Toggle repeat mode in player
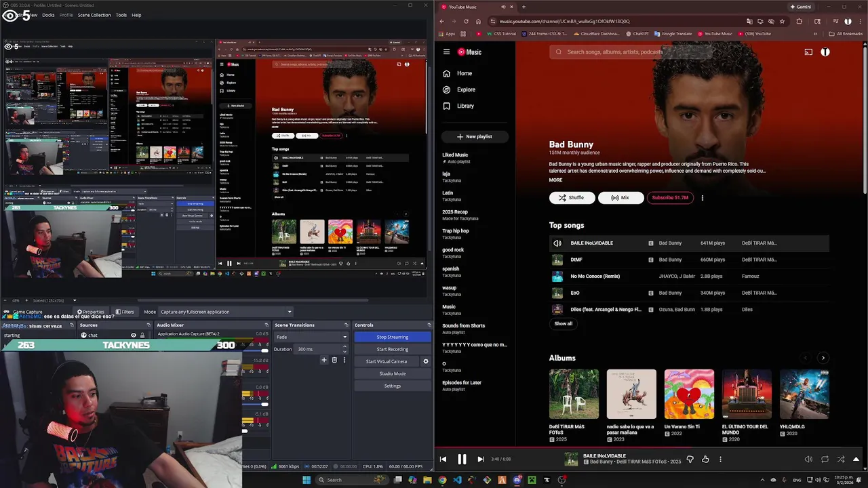 pyautogui.click(x=825, y=460)
